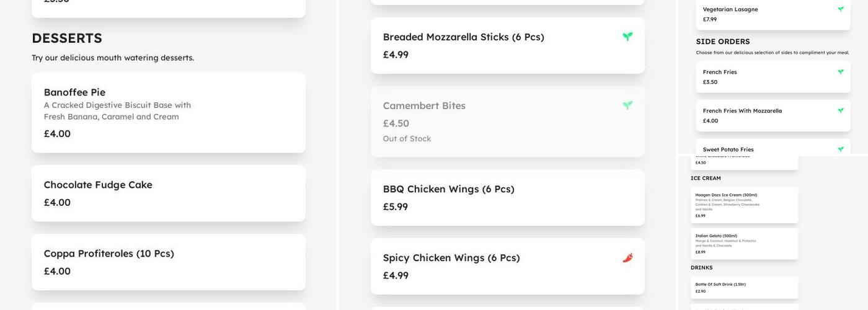
Task: Pick the BBQ Chicken Wings (6 Pcs) item
Action: click(507, 197)
